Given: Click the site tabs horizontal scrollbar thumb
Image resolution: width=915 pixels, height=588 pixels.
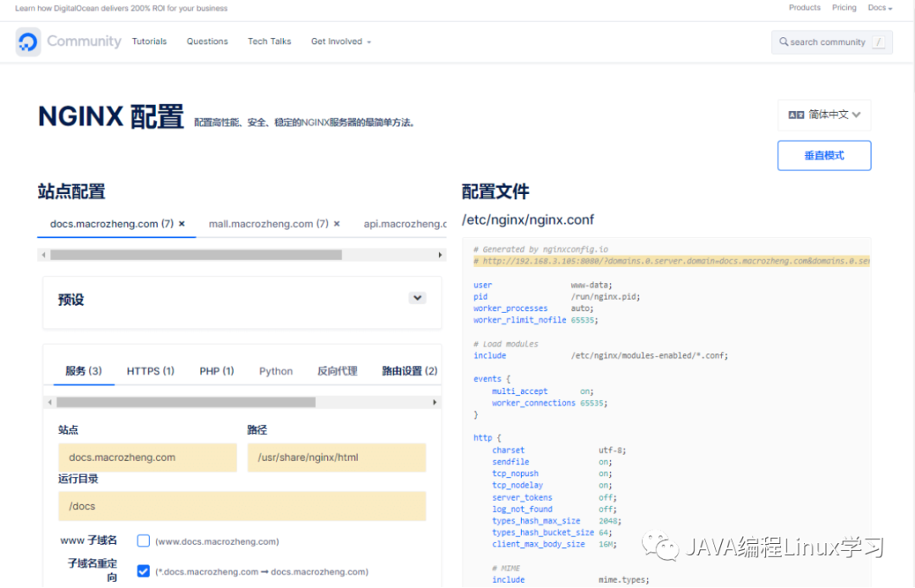Looking at the screenshot, I should [196, 255].
